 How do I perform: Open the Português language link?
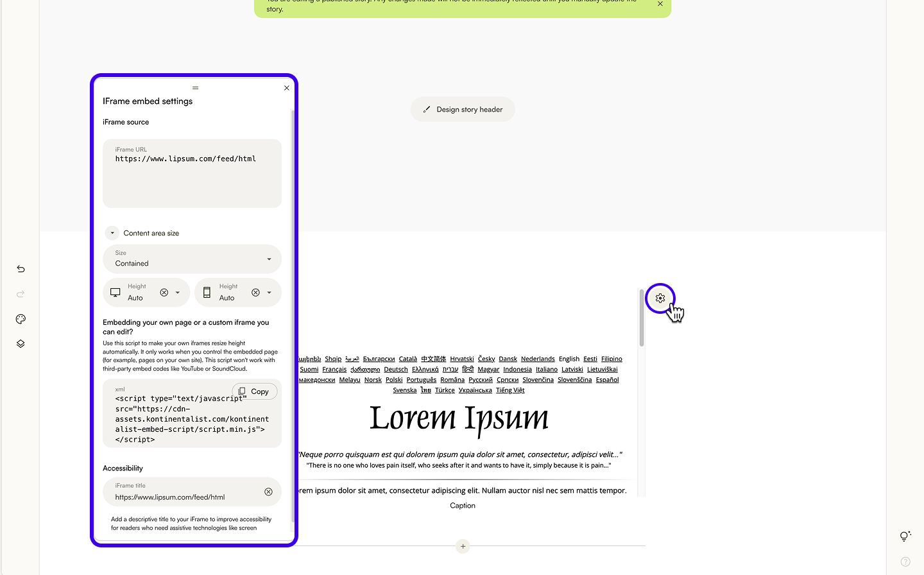pos(422,380)
